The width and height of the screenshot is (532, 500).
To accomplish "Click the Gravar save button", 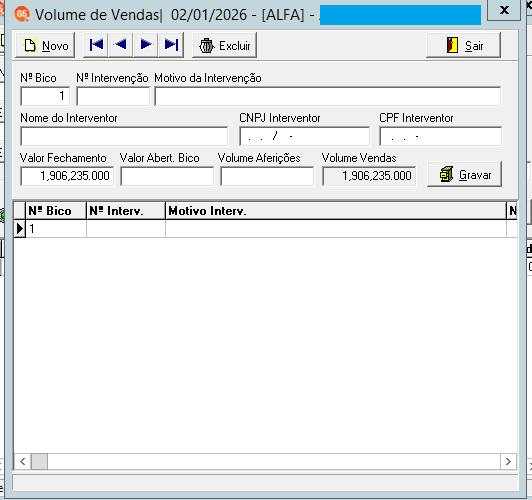I will coord(464,174).
